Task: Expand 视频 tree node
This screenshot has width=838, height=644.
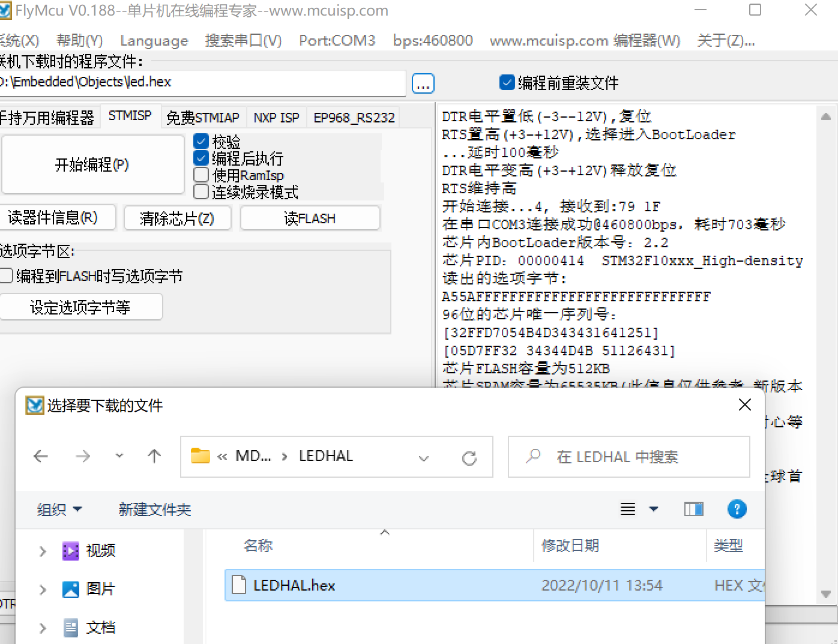Action: 42,551
